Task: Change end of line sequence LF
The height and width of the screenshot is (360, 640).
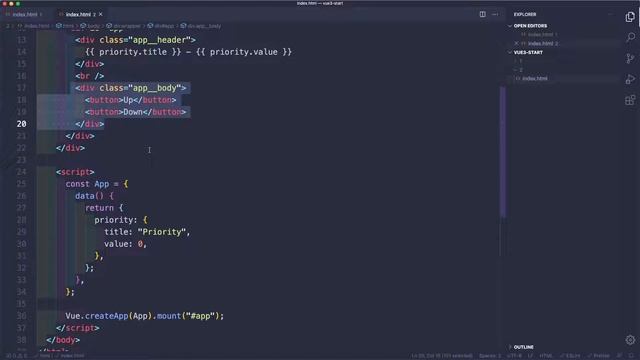Action: click(530, 356)
